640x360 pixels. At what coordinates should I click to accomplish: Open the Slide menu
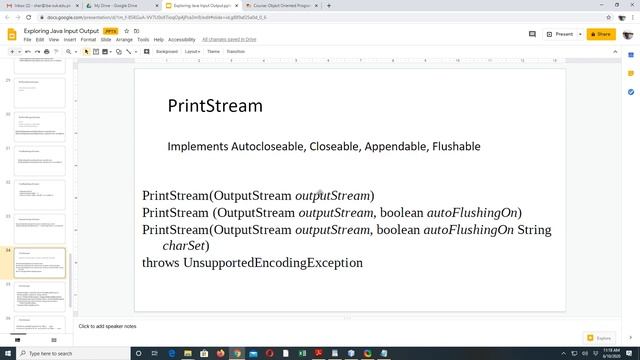106,40
